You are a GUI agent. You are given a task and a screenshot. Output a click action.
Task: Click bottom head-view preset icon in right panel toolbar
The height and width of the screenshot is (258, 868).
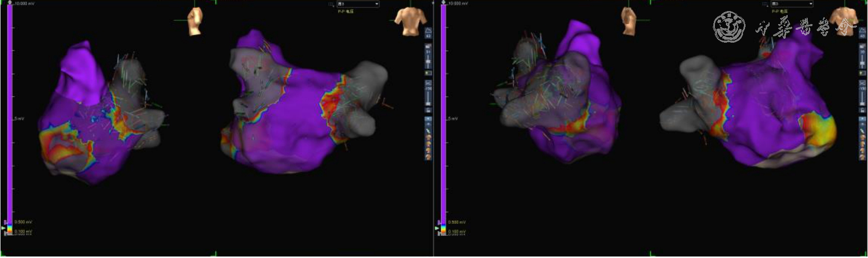(x=863, y=157)
